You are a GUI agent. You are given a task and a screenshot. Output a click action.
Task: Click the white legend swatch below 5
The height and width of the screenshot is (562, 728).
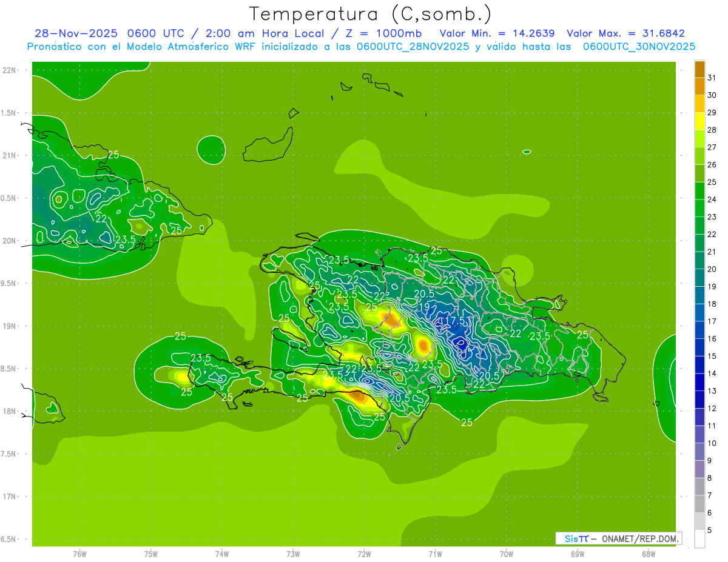coord(699,539)
